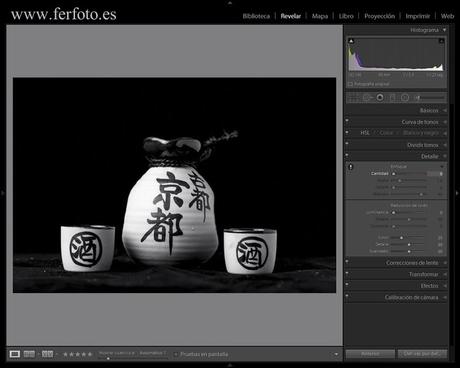Toggle the HSL panel on/off switch
This screenshot has height=368, width=460.
[347, 132]
